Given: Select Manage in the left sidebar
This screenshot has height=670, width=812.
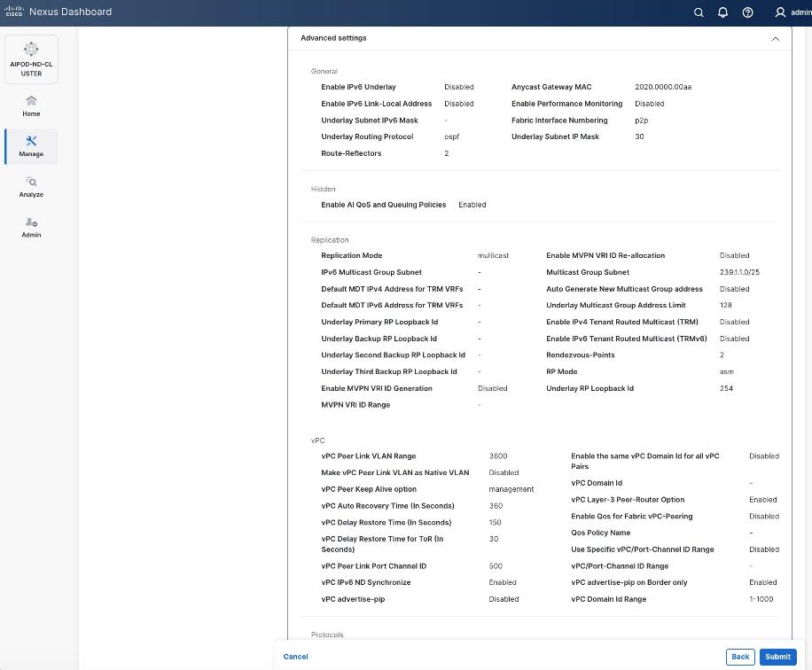Looking at the screenshot, I should pos(31,146).
